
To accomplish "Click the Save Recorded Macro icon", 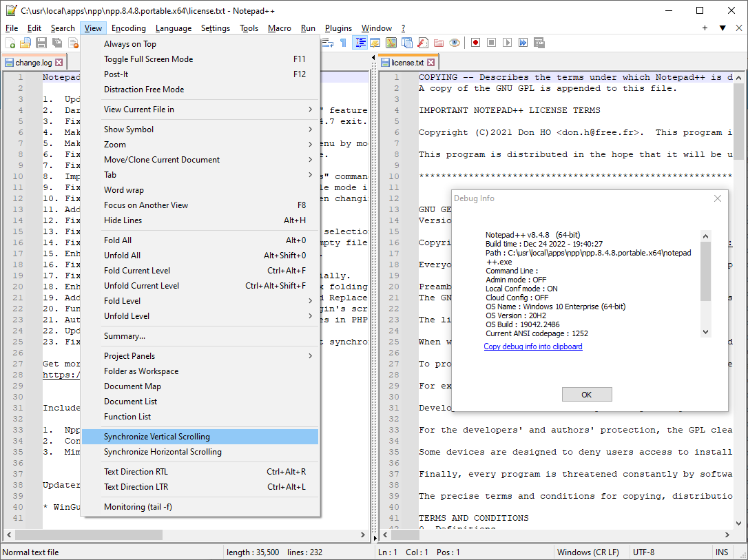I will [539, 43].
